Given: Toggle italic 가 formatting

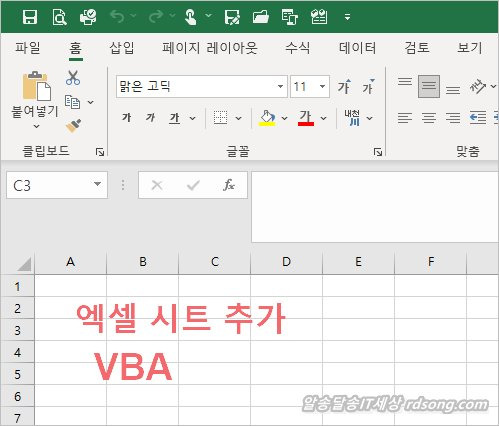Looking at the screenshot, I should click(x=150, y=118).
